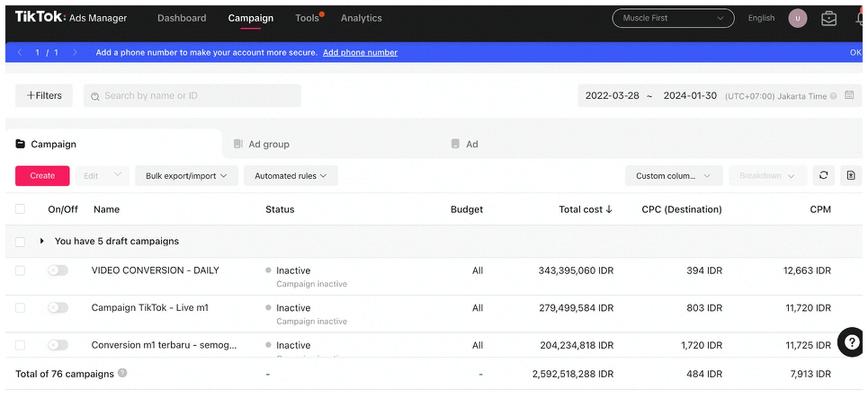Open the VIDEO CONVERSION - DAILY campaign name
Viewport: 868px width, 398px height.
pyautogui.click(x=155, y=270)
